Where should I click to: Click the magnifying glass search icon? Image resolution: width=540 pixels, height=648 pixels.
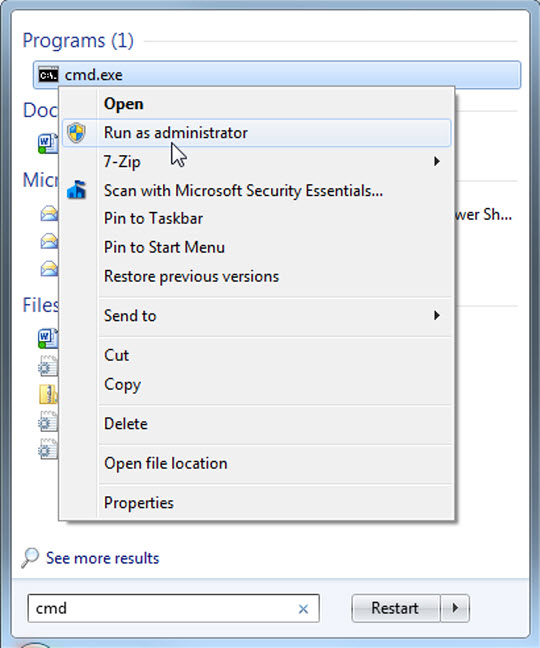click(x=30, y=558)
